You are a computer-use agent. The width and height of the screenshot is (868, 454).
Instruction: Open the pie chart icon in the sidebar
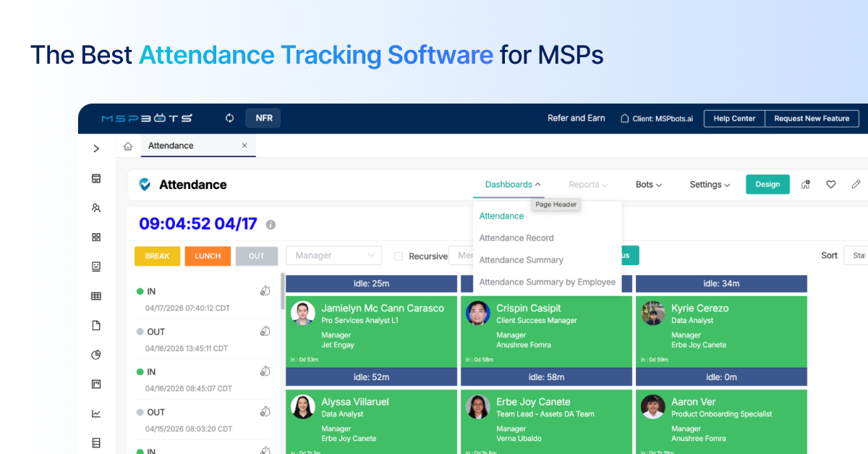pos(96,355)
